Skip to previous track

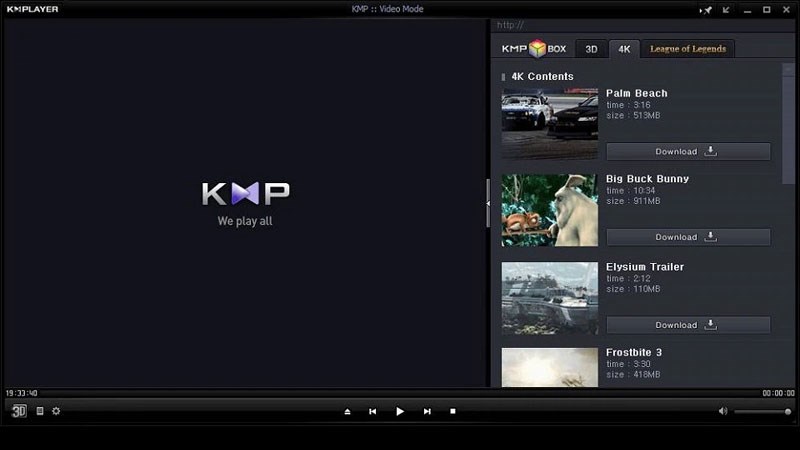(x=372, y=411)
